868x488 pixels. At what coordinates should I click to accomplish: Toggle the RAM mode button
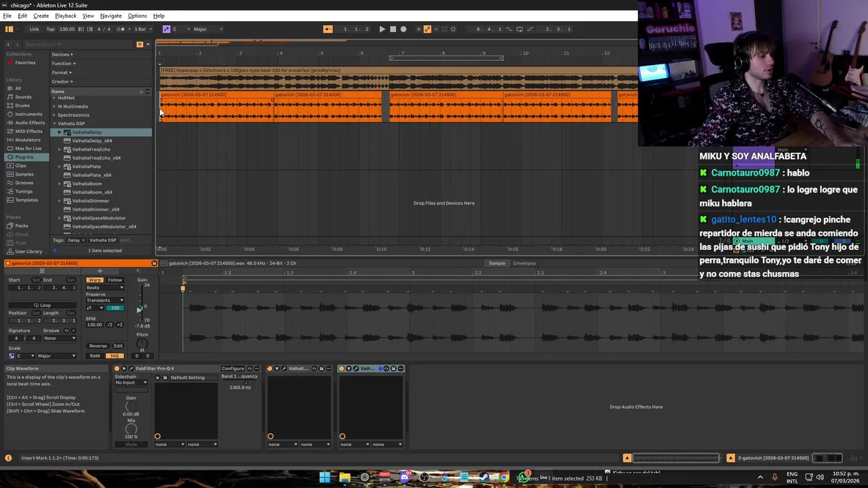95,356
